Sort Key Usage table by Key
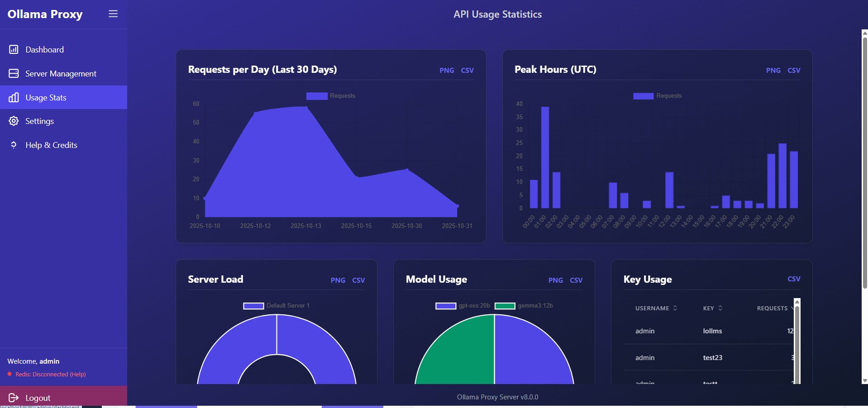The width and height of the screenshot is (868, 408). [x=713, y=308]
